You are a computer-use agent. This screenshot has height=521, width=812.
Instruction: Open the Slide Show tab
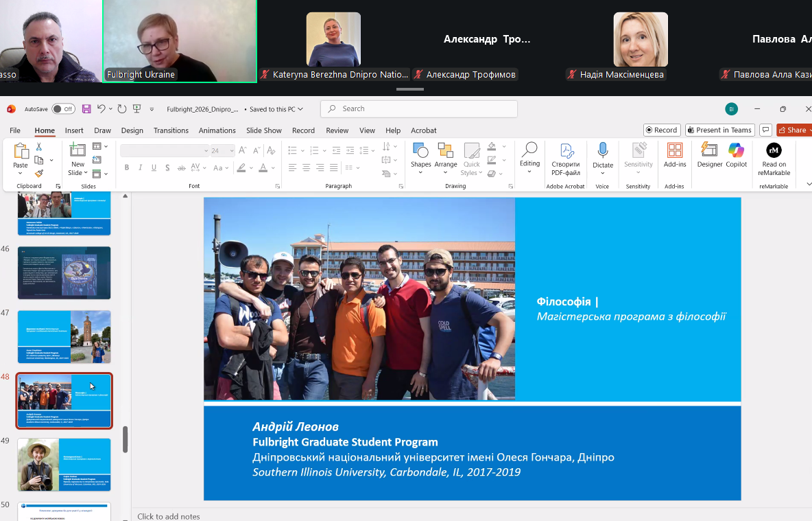coord(263,130)
